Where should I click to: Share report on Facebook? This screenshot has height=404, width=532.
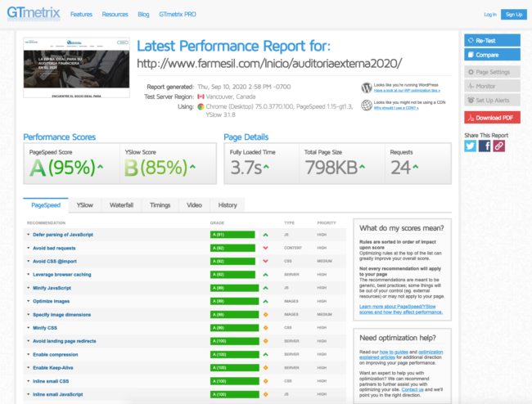485,146
